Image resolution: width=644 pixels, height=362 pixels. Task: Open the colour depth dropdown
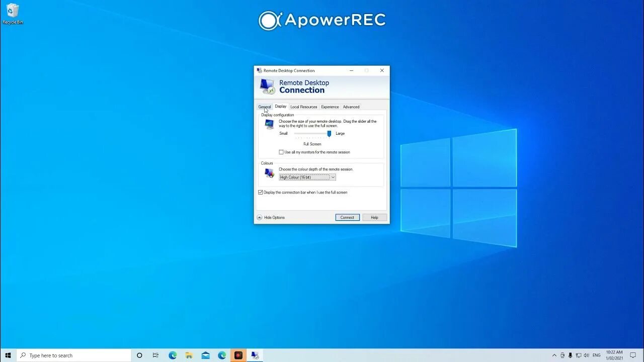click(x=307, y=177)
